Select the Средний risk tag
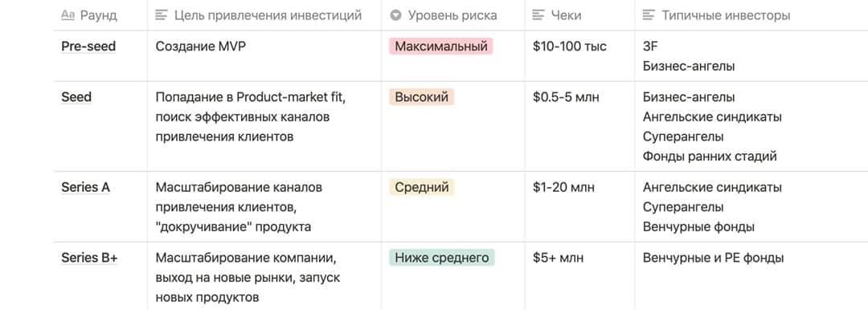This screenshot has height=310, width=868. (x=421, y=187)
